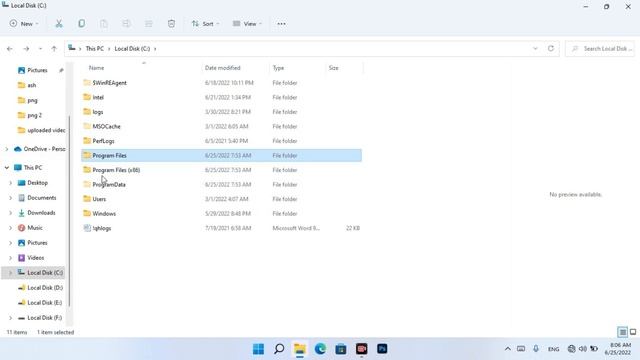Click This PC in address bar
This screenshot has height=360, width=640.
click(95, 49)
